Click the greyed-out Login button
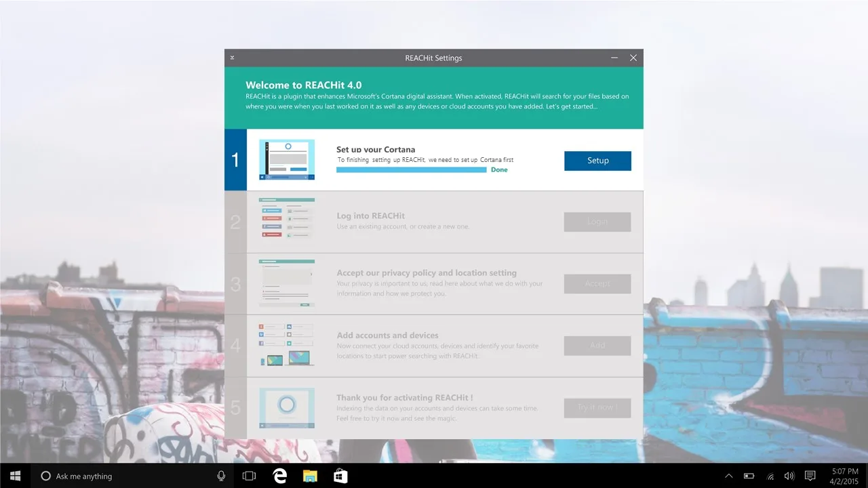This screenshot has height=488, width=868. click(597, 222)
